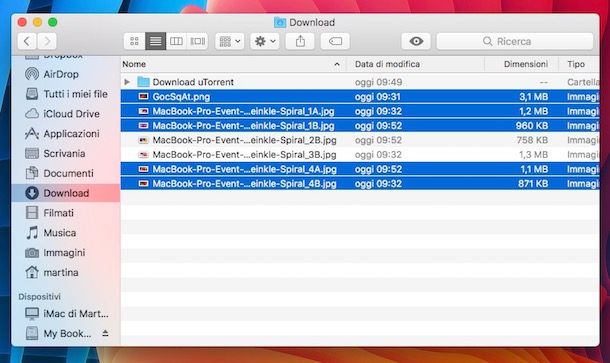Select the Spiral_4B.jpg file

coord(360,183)
